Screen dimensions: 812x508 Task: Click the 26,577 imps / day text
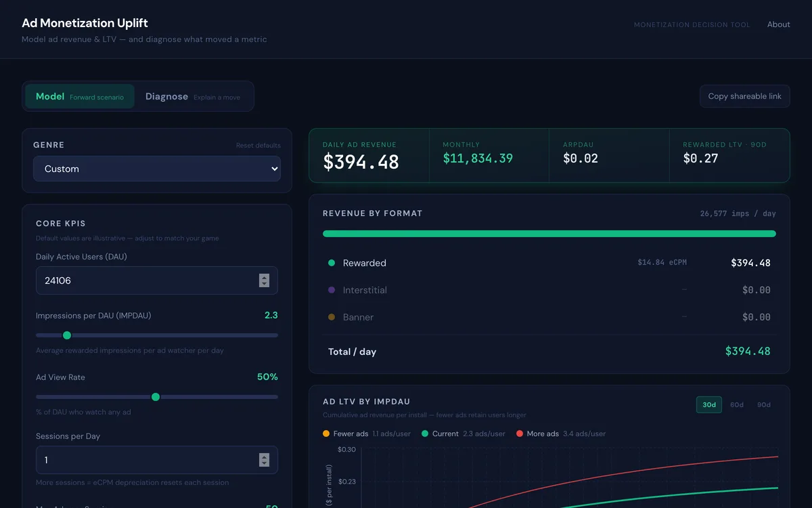pos(738,213)
